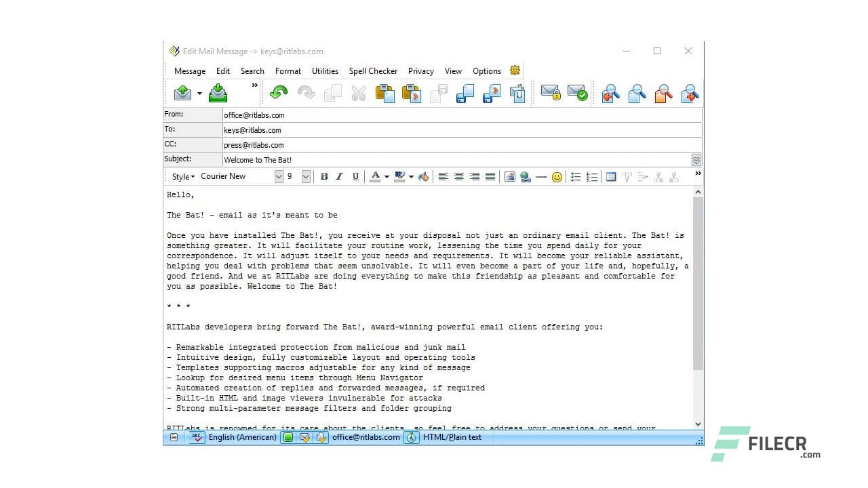Viewport: 868px width, 488px height.
Task: Expand the header fields double-chevron button
Action: 696,160
